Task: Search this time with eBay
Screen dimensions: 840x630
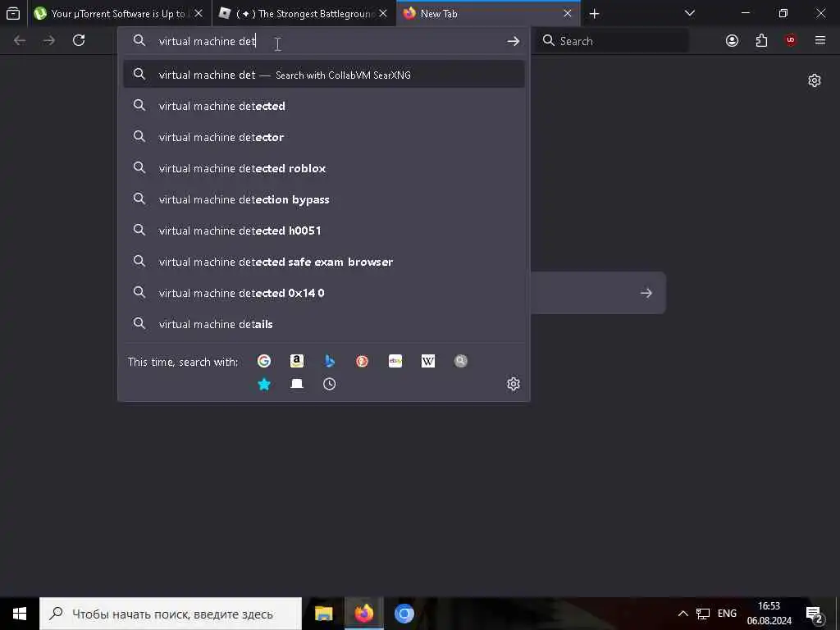Action: pos(395,361)
